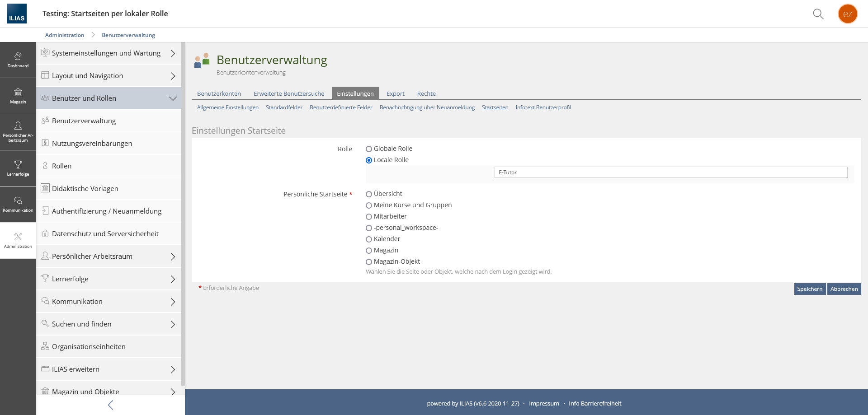Open the Export tab

click(395, 93)
